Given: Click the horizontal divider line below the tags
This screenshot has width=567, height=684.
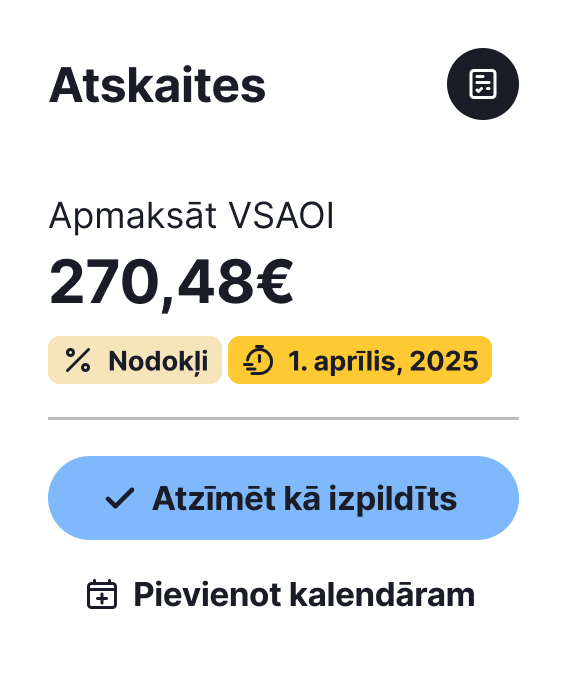Looking at the screenshot, I should [x=284, y=418].
